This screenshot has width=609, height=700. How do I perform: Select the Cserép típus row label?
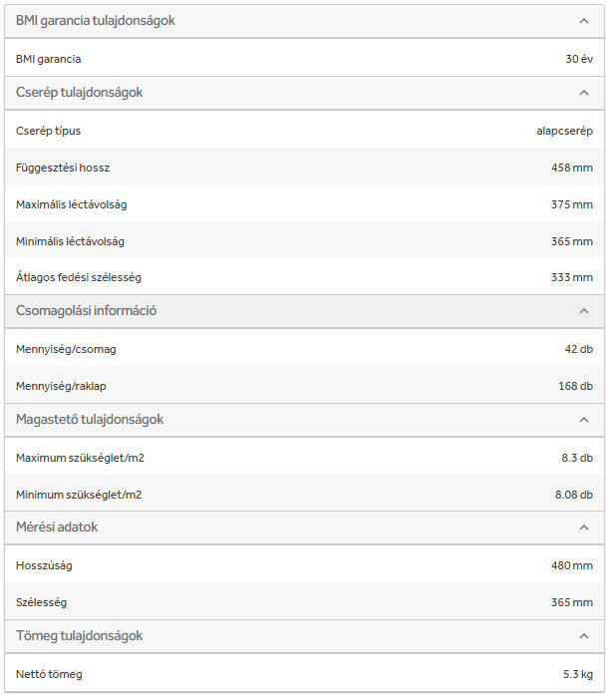click(x=49, y=131)
